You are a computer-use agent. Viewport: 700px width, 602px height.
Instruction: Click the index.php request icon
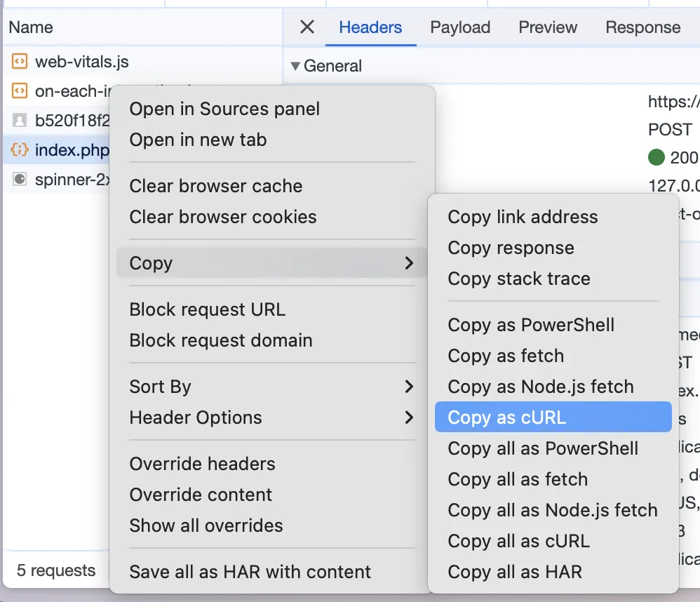(x=20, y=150)
